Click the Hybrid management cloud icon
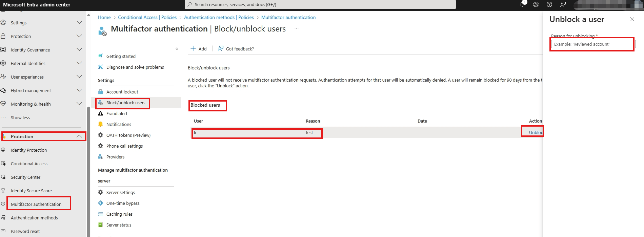This screenshot has width=644, height=237. pyautogui.click(x=3, y=90)
